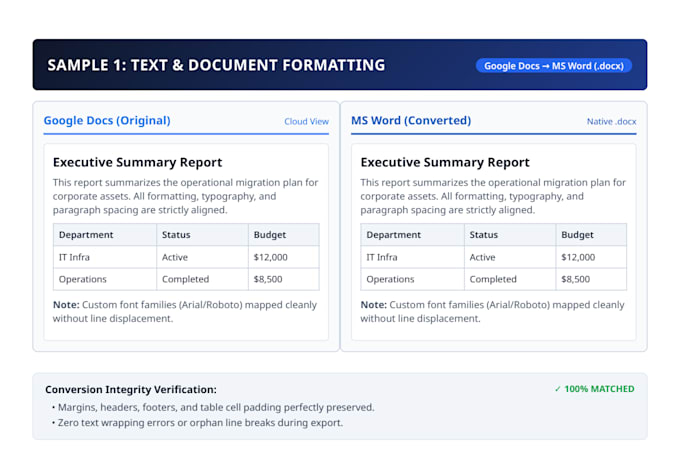Image resolution: width=680 pixels, height=459 pixels.
Task: Select "Executive Summary Report" heading in MS Word panel
Action: (x=445, y=162)
